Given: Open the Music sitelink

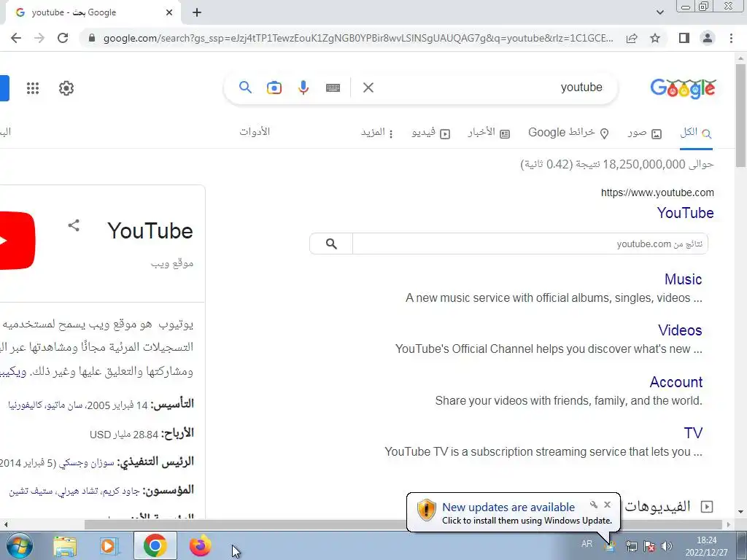Looking at the screenshot, I should 683,279.
